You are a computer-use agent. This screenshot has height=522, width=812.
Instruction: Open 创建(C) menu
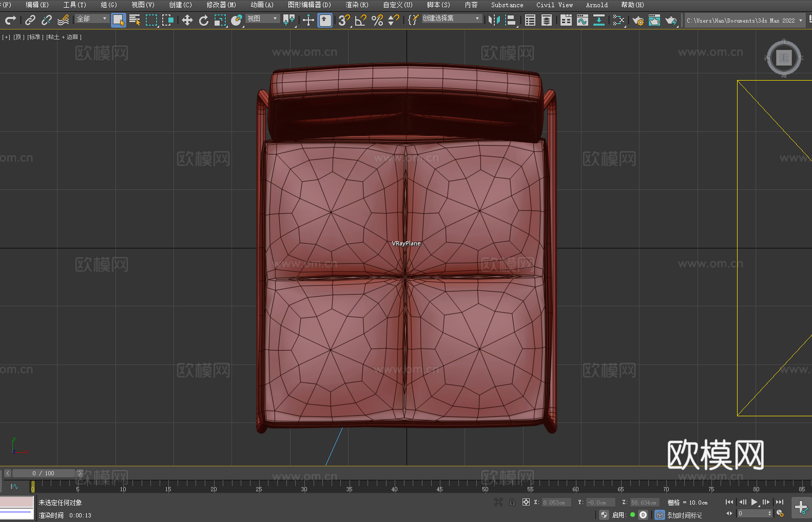pyautogui.click(x=181, y=5)
